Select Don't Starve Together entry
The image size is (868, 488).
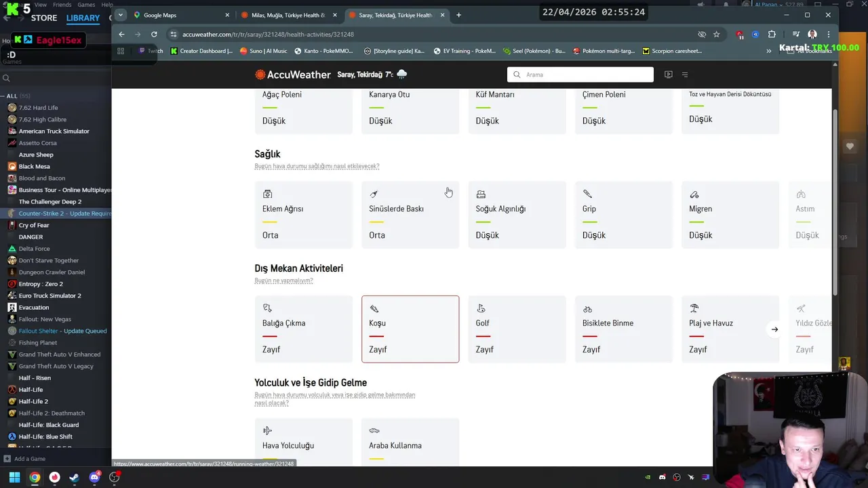(56, 260)
